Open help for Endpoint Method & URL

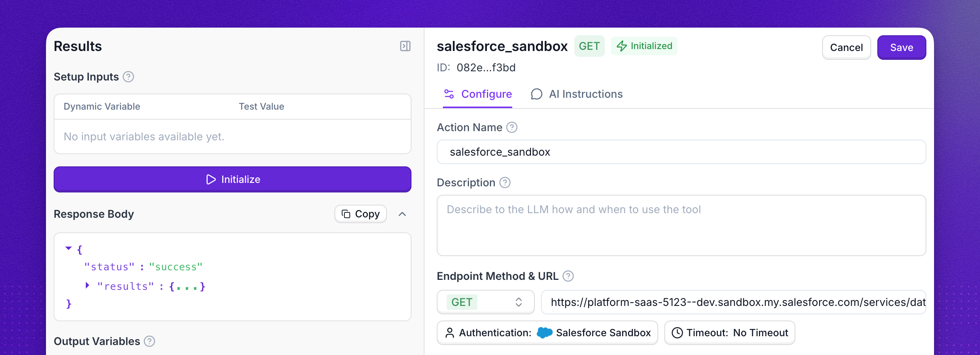(x=568, y=276)
